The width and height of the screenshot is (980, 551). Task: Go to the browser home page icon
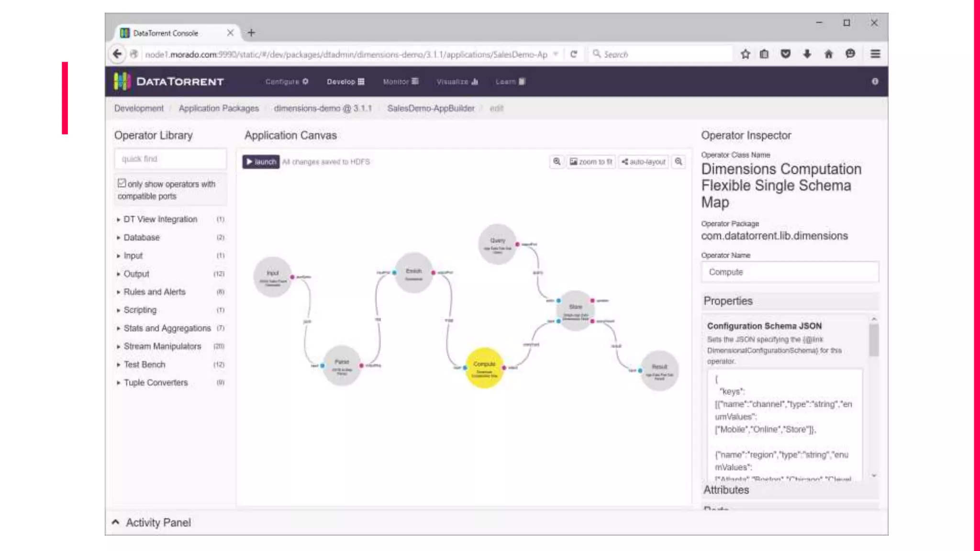coord(828,54)
